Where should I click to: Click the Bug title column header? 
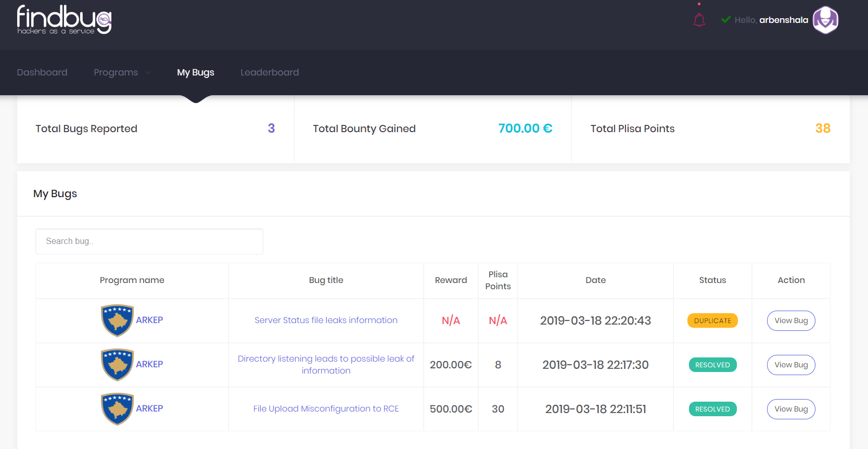pos(326,280)
